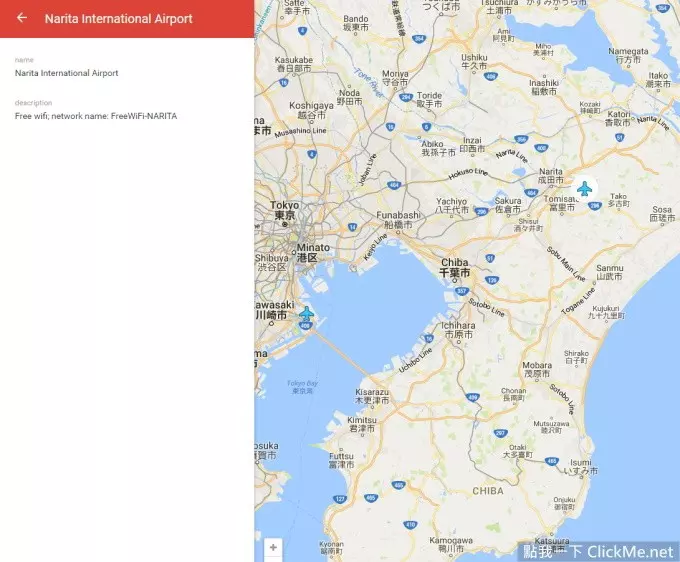Image resolution: width=680 pixels, height=562 pixels.
Task: Click the Togane Line rail label
Action: pos(578,301)
